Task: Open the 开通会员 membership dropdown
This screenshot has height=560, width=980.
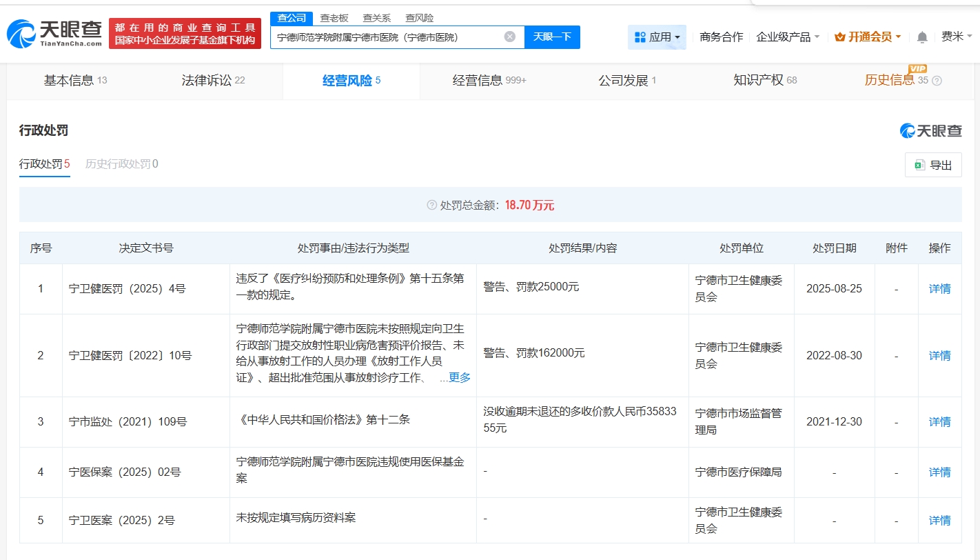Action: click(868, 37)
